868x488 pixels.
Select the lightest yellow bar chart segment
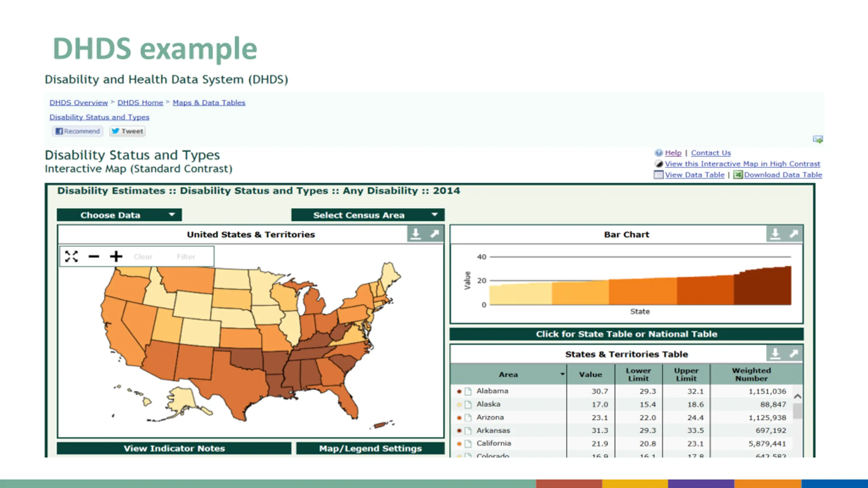(520, 294)
